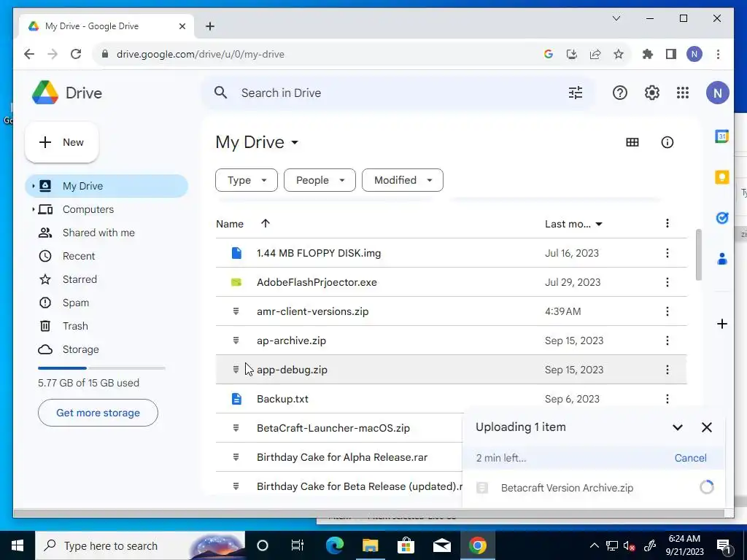Image resolution: width=747 pixels, height=560 pixels.
Task: Cancel the Betacraft Version Archive upload
Action: coord(690,458)
